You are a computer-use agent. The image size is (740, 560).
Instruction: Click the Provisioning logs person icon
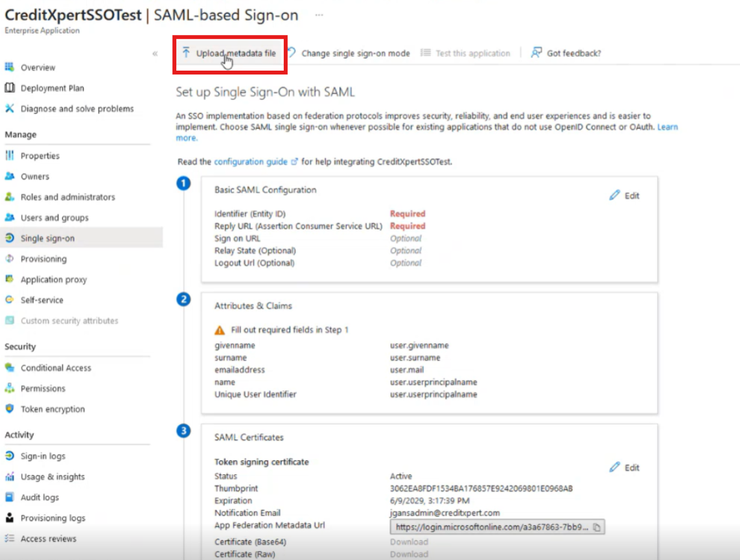coord(10,517)
